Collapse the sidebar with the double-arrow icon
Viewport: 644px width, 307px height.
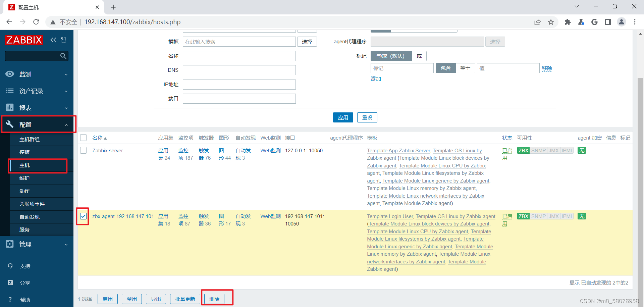click(x=53, y=40)
